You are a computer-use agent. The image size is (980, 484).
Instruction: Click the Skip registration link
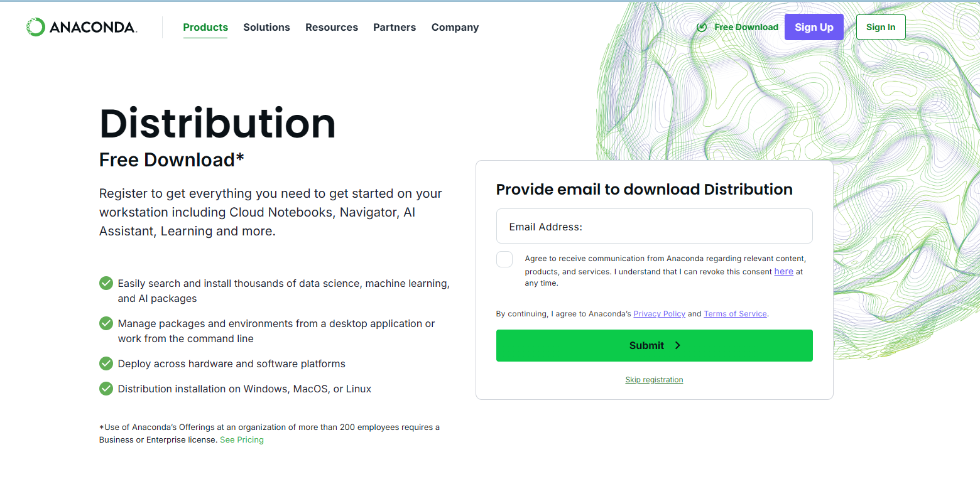coord(654,380)
